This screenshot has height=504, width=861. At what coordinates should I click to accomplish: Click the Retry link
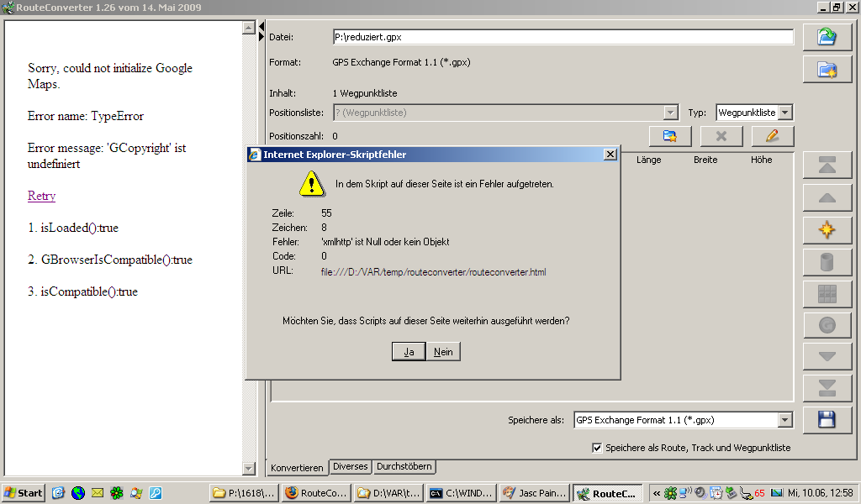tap(41, 196)
